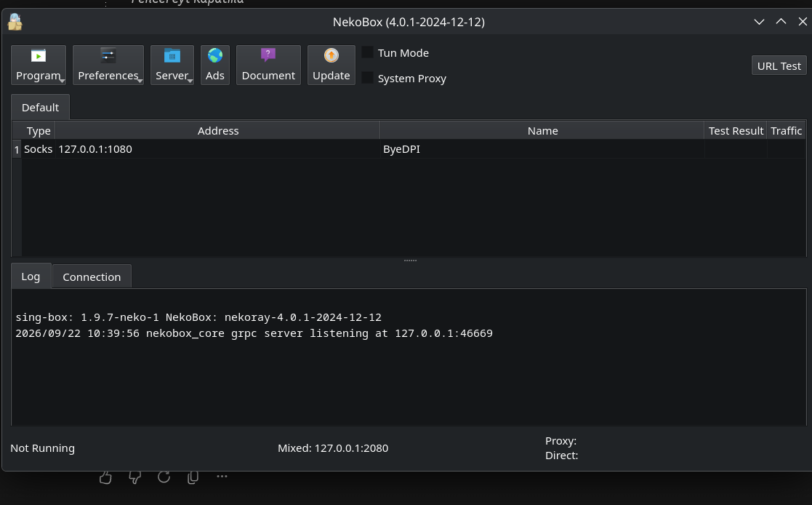Click the Traffic column header
812x505 pixels.
pos(786,131)
